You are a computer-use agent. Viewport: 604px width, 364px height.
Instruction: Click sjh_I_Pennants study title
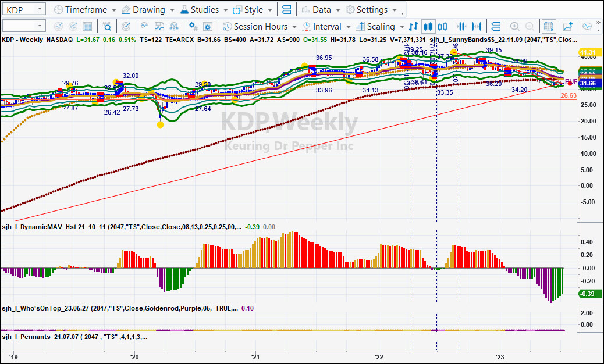click(x=74, y=337)
